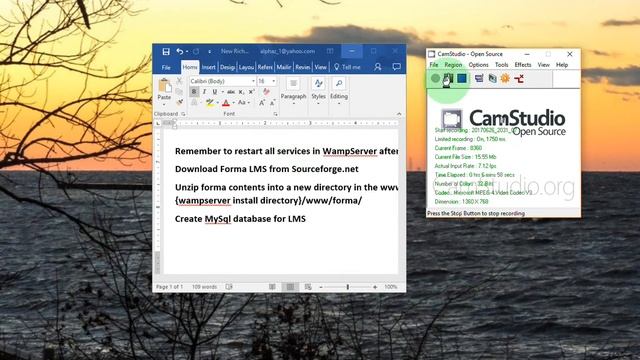Apply the yellow text highlight color
This screenshot has height=360, width=640.
[210, 103]
